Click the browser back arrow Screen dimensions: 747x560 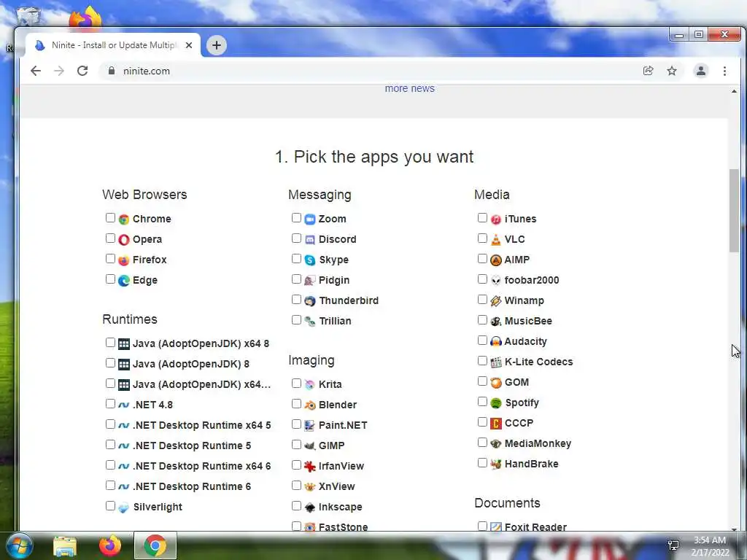pyautogui.click(x=36, y=71)
